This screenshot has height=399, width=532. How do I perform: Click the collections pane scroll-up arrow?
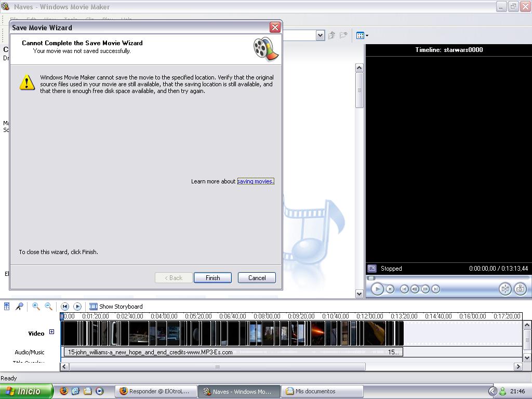(360, 68)
